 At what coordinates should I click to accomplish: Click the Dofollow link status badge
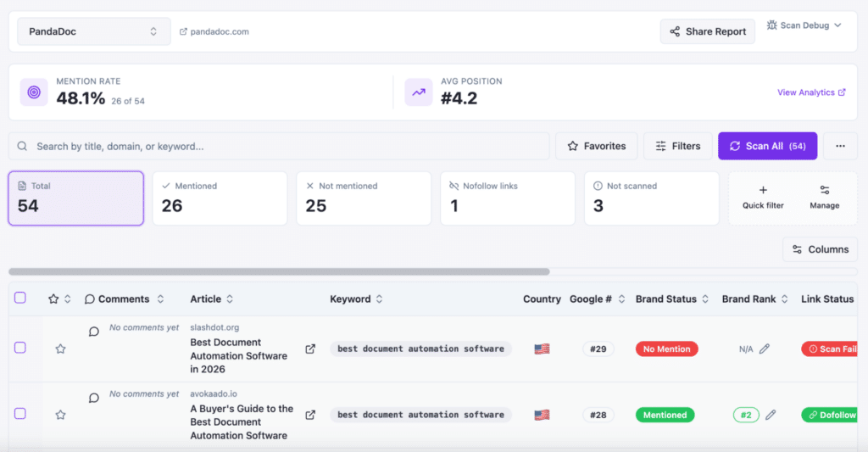(x=829, y=415)
